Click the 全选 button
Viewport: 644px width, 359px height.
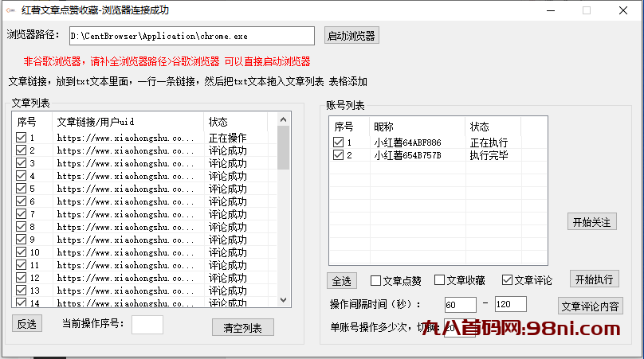(342, 281)
